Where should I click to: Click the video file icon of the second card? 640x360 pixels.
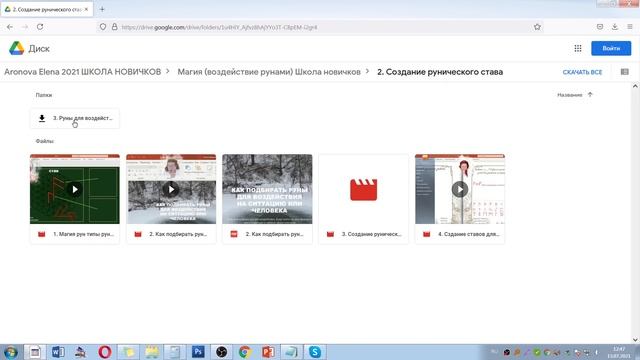[138, 234]
